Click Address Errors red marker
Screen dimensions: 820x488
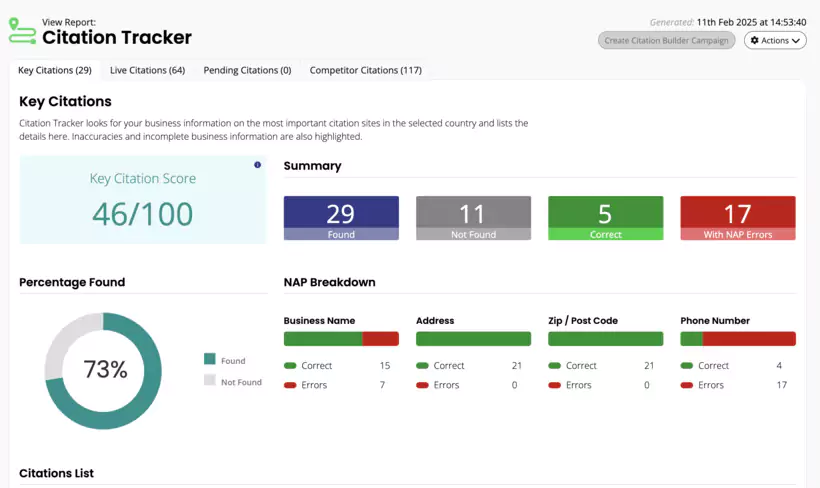(423, 385)
